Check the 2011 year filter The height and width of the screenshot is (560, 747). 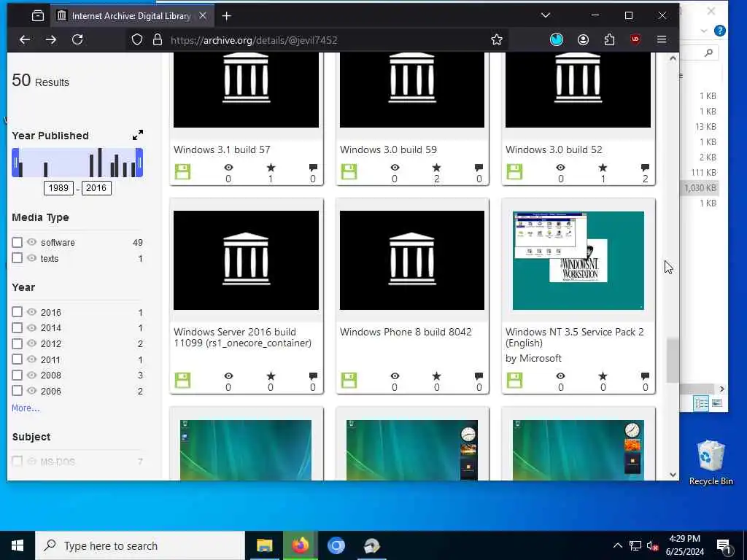[18, 359]
